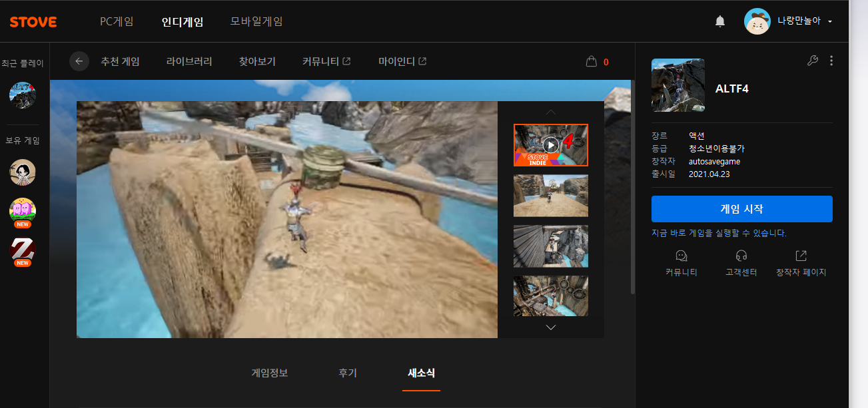Viewport: 868px width, 408px height.
Task: Open 추천 게임 menu
Action: [120, 61]
